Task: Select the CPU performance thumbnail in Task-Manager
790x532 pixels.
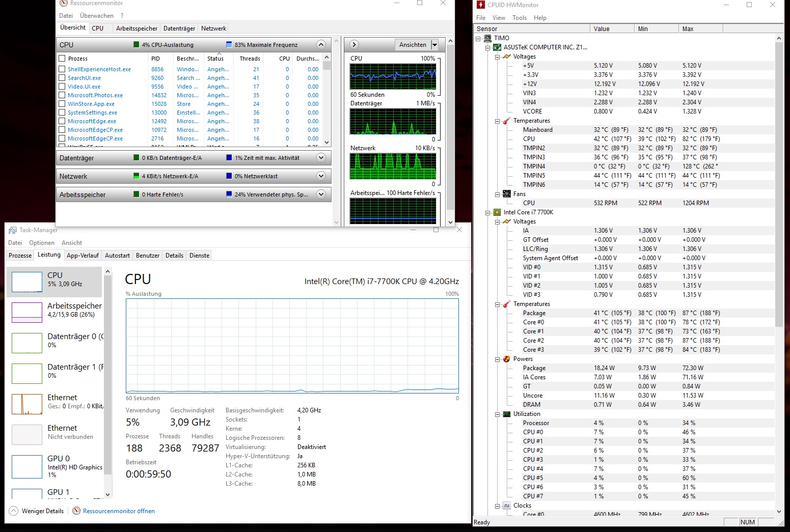Action: pyautogui.click(x=55, y=282)
